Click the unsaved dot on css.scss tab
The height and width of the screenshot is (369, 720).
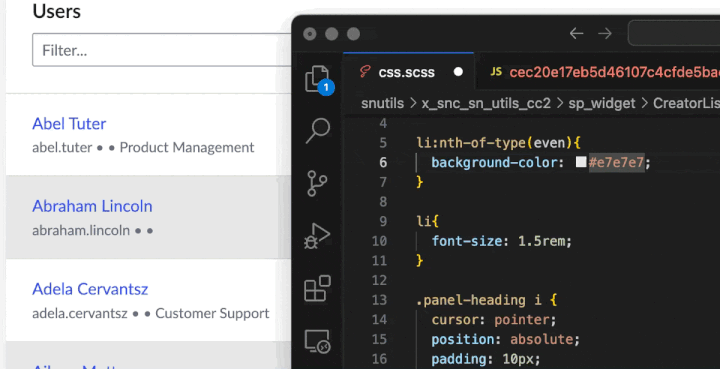(458, 72)
